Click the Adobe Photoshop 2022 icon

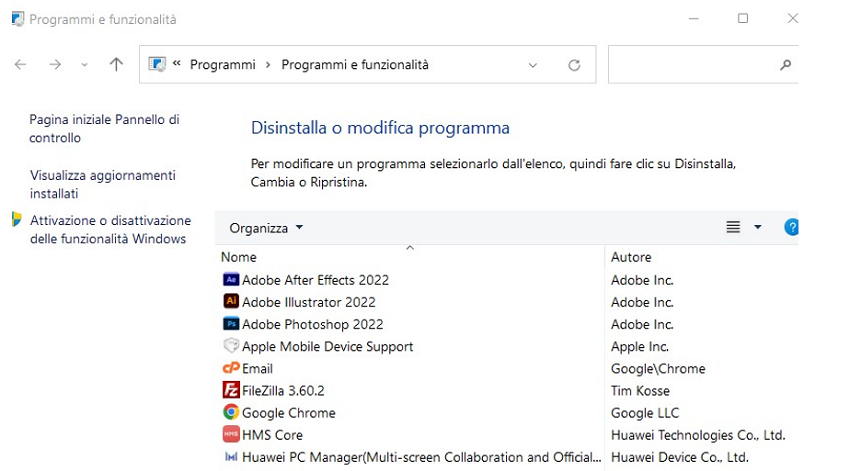[231, 324]
